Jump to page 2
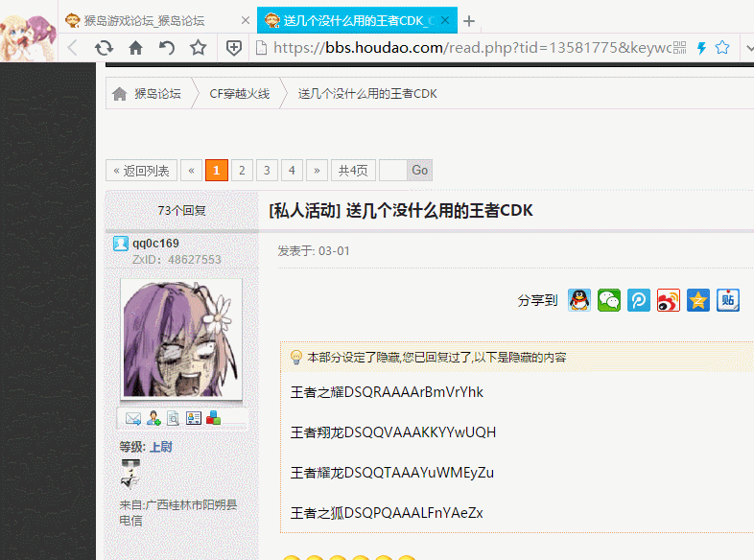The image size is (754, 560). (x=242, y=170)
